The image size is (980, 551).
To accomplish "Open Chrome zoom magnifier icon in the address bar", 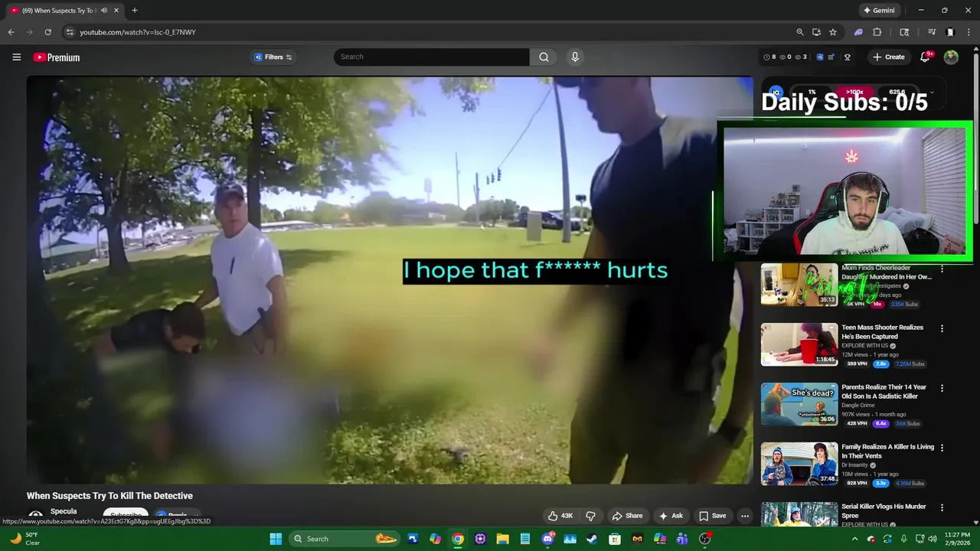I will 799,32.
